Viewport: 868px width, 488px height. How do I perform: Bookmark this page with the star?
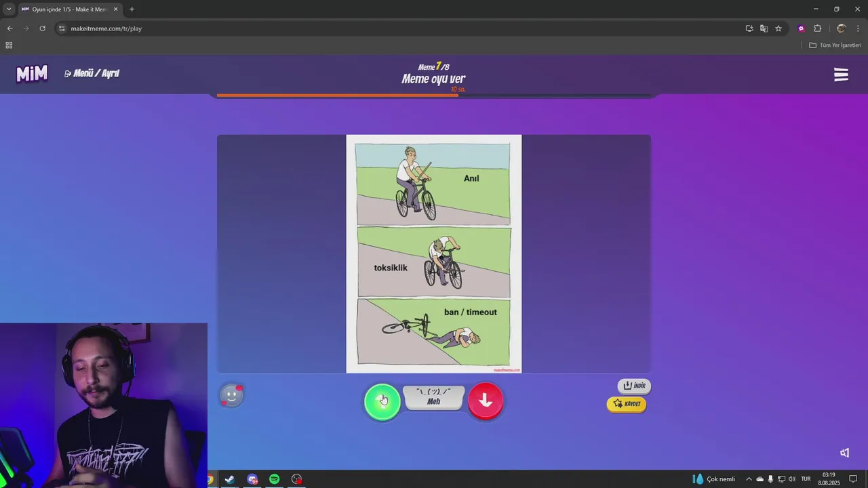778,28
